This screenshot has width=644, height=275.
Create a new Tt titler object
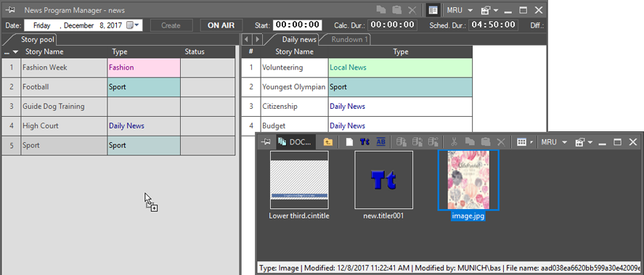coord(364,142)
